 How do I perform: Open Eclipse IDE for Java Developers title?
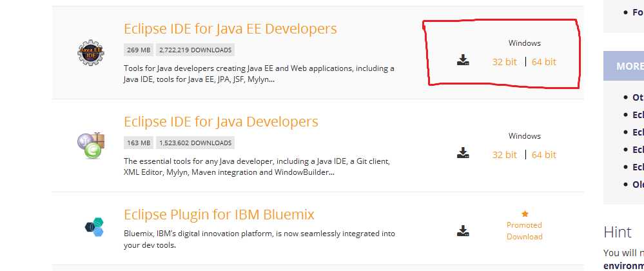pyautogui.click(x=221, y=122)
